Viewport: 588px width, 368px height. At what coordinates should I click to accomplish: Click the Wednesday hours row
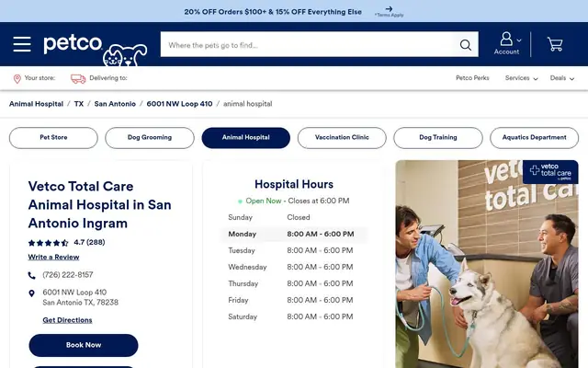pos(294,268)
